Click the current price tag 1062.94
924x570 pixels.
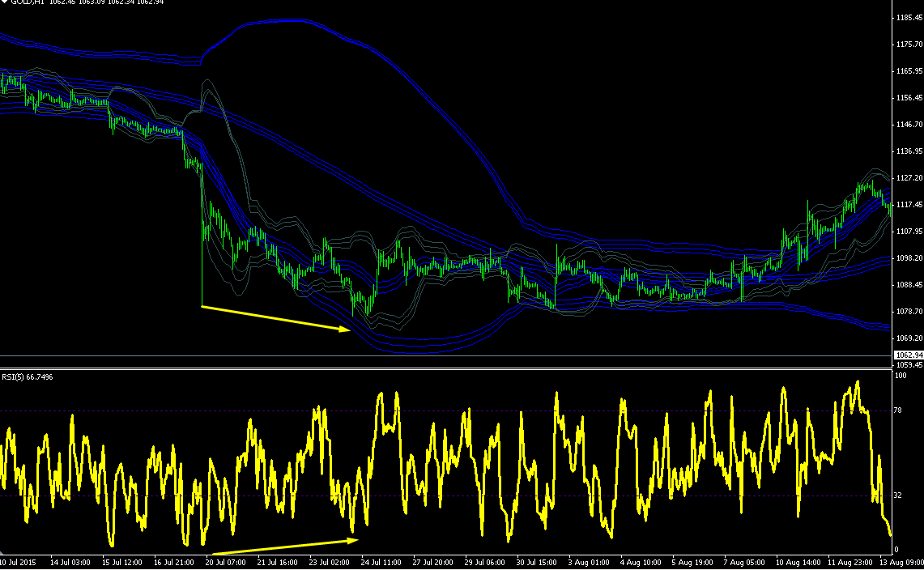tap(909, 355)
